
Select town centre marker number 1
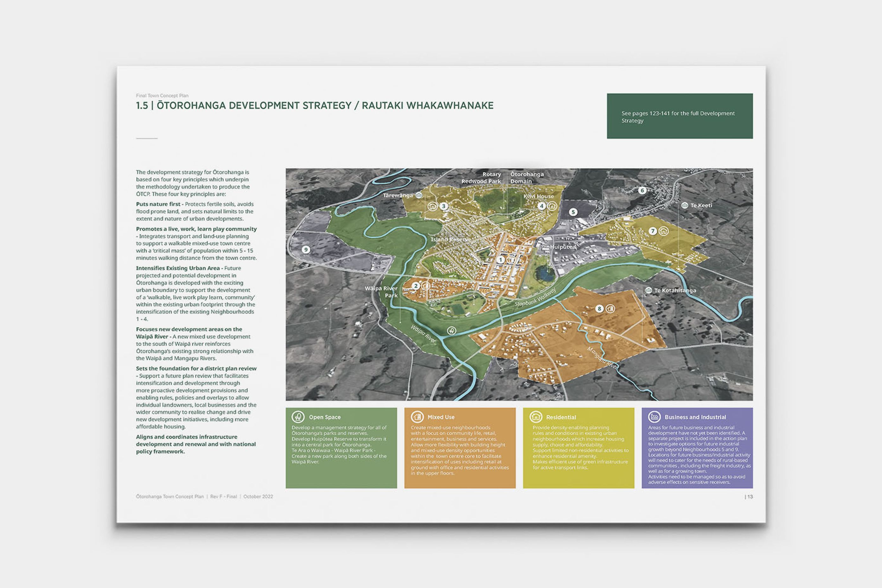501,259
